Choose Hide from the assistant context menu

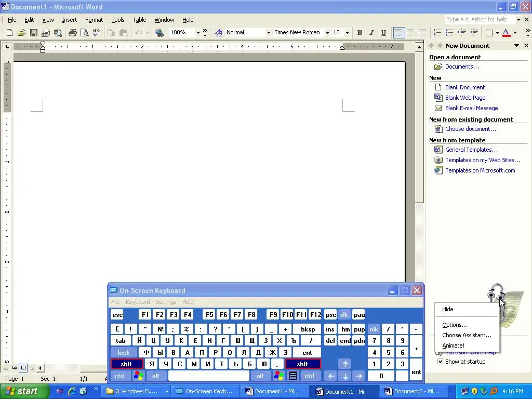click(467, 309)
